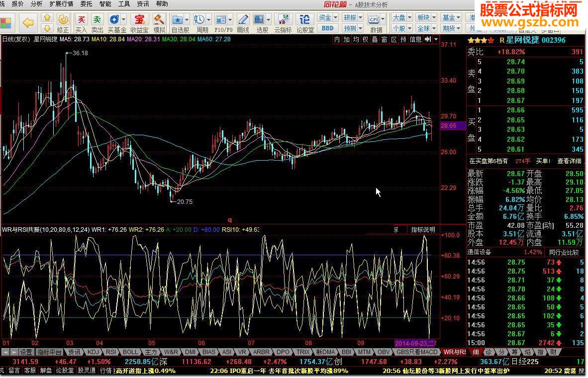Toggle the 加 chart option
The width and height of the screenshot is (588, 378).
click(347, 39)
